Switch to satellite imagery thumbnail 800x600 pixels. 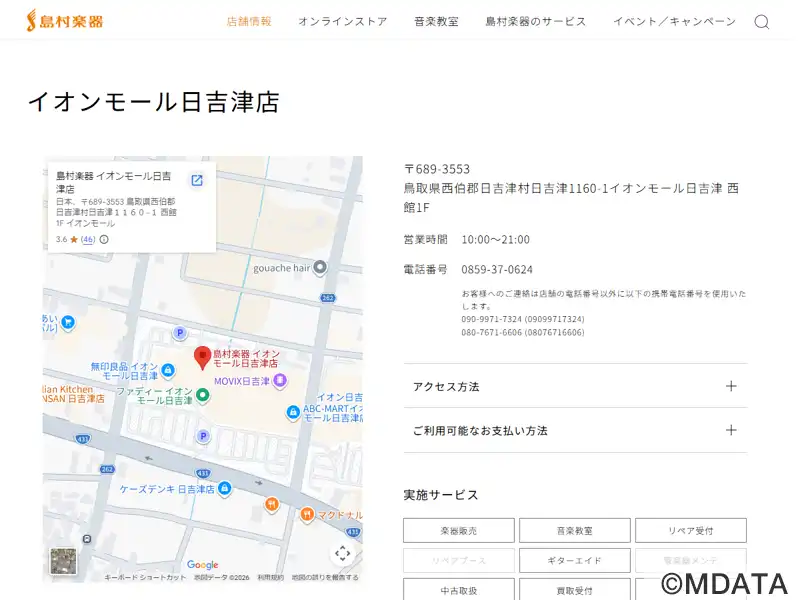coord(63,561)
